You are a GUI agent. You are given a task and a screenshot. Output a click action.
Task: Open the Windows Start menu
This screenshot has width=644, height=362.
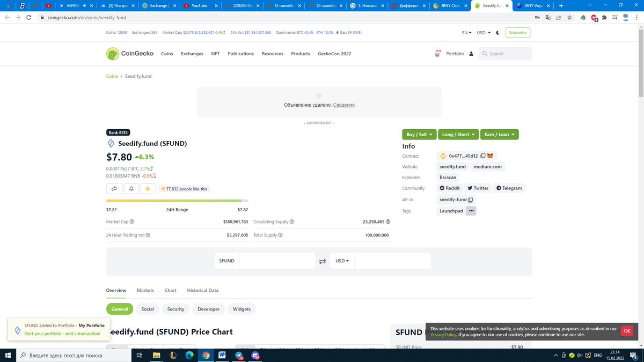[x=8, y=355]
